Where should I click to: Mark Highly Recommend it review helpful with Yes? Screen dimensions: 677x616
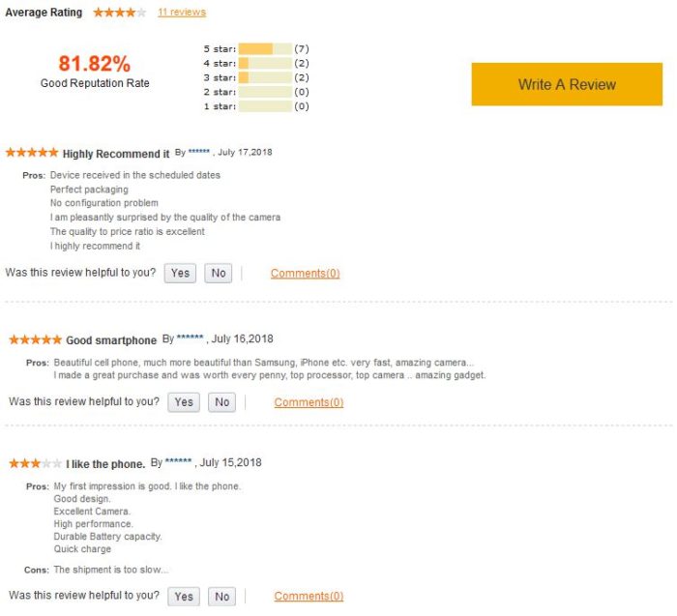pos(180,273)
